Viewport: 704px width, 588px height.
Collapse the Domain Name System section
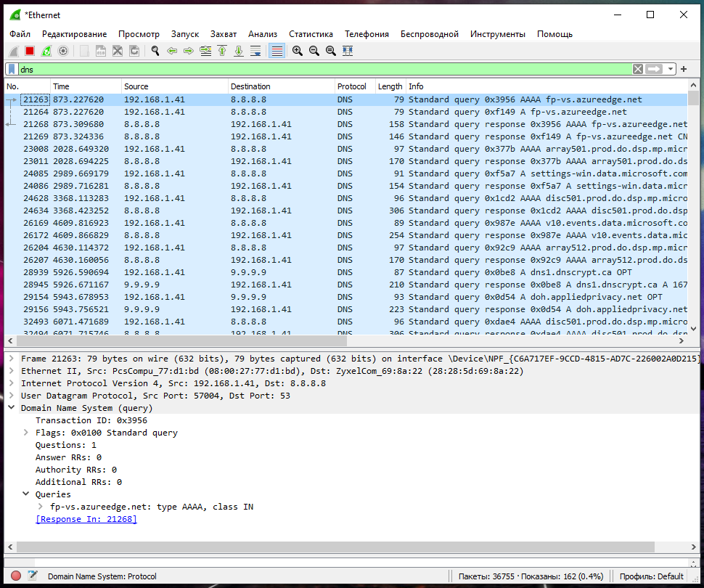12,408
